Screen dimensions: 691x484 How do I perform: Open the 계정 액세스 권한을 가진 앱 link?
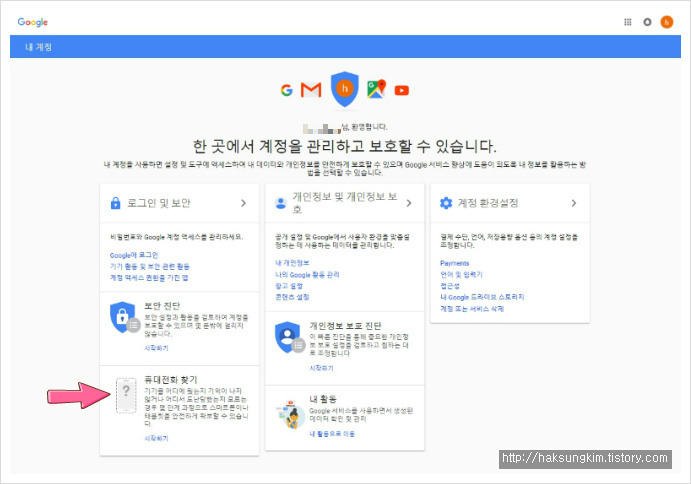149,278
